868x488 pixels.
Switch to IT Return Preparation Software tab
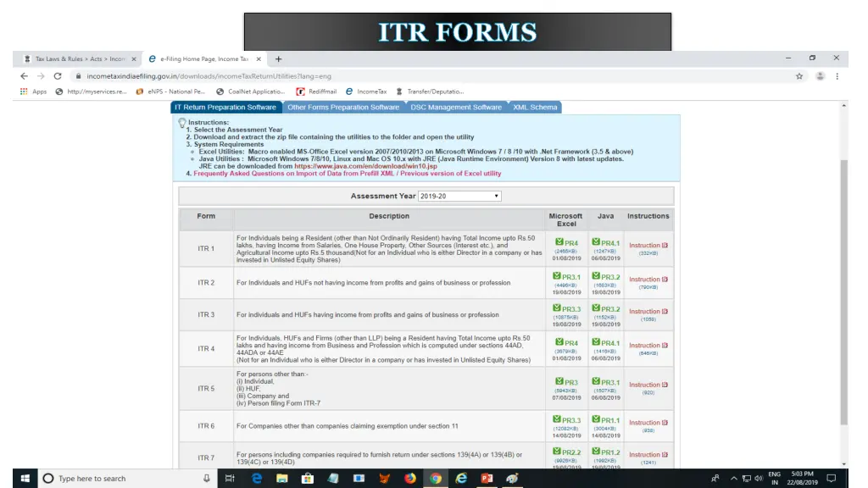pos(225,108)
